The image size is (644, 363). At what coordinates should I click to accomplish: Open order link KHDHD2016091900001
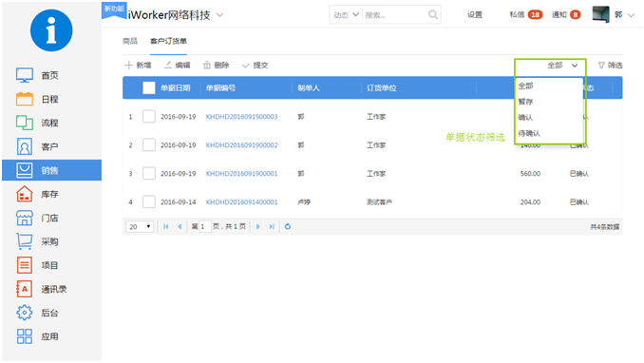pos(241,174)
